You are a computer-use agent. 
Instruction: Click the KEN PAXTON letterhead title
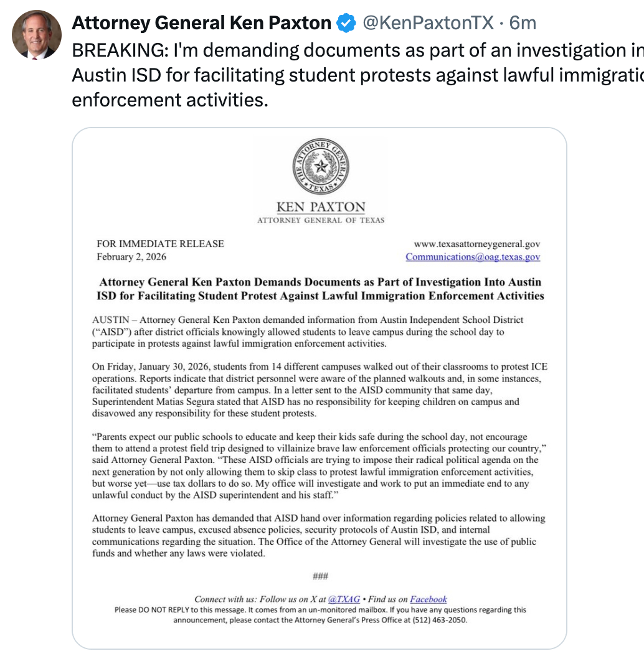pyautogui.click(x=321, y=207)
